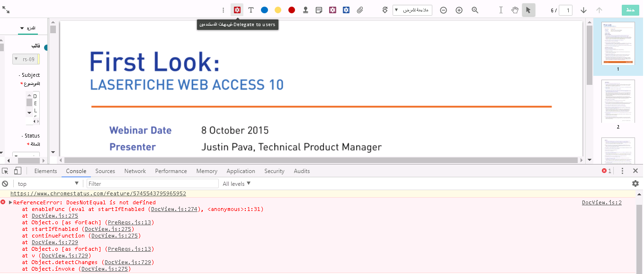Switch to DevTools Network tab
The image size is (644, 274).
click(135, 171)
